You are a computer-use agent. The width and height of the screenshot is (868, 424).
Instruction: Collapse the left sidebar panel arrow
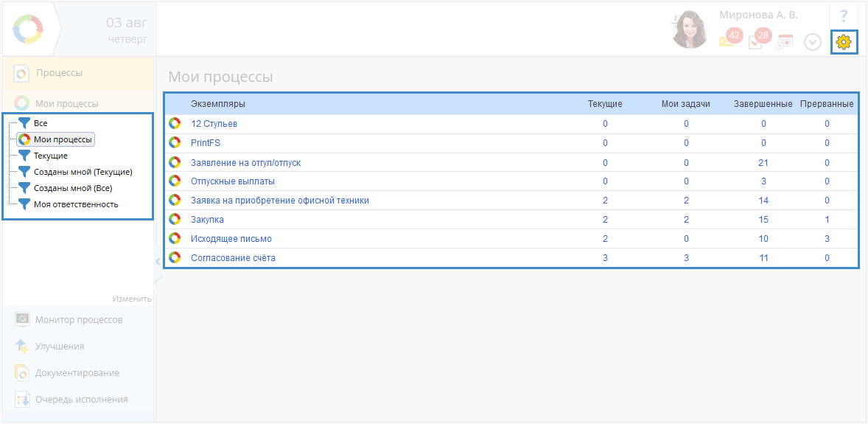point(157,261)
